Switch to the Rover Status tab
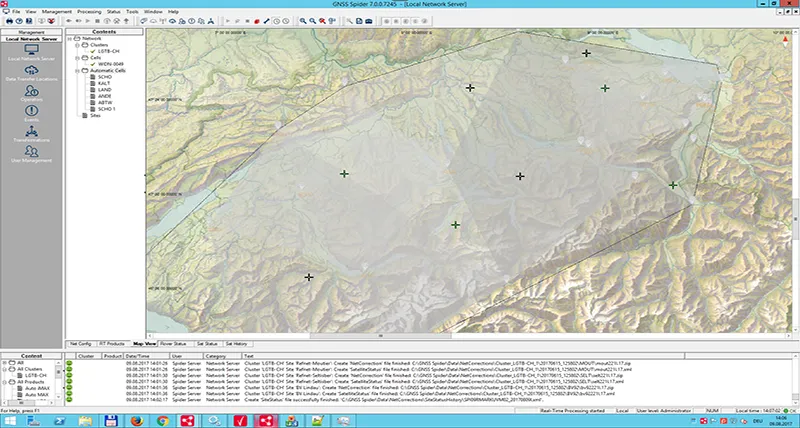800x428 pixels. point(172,343)
